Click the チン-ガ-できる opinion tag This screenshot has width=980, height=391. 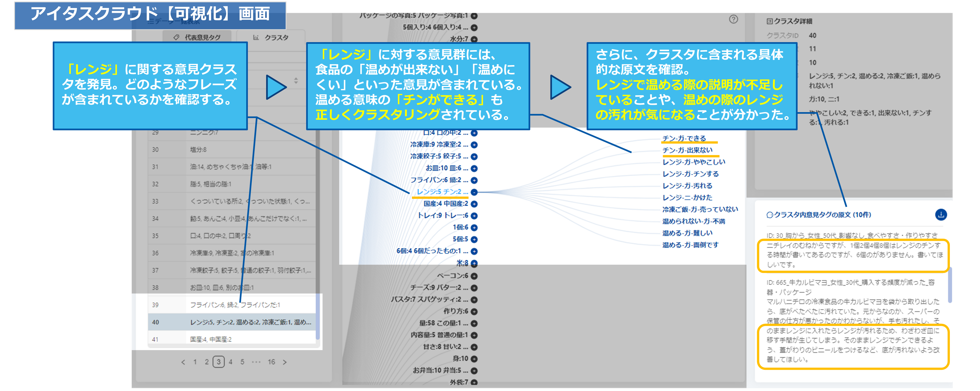[684, 138]
